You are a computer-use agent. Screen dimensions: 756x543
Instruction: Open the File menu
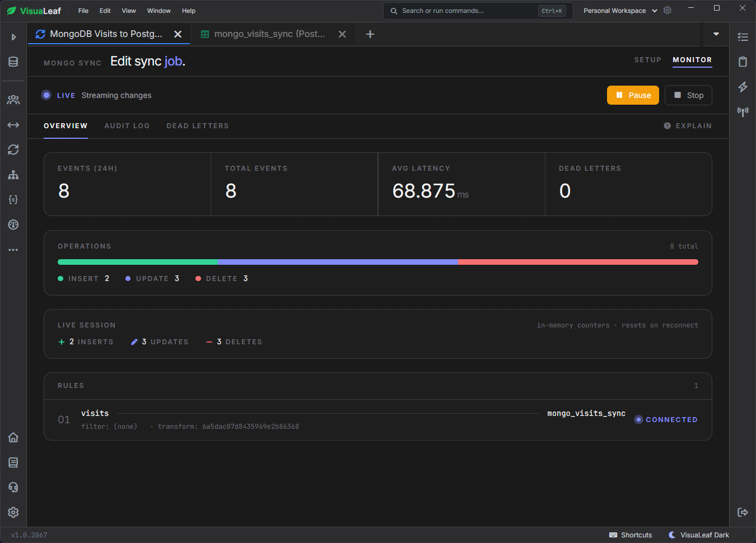click(x=83, y=11)
